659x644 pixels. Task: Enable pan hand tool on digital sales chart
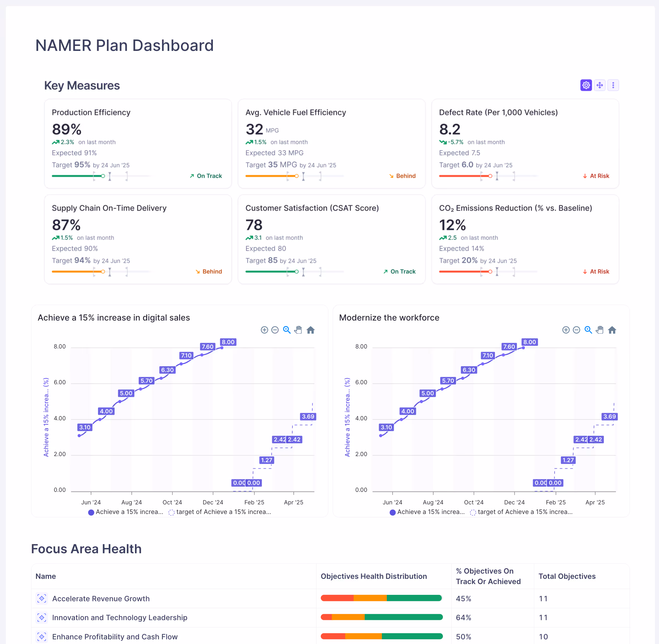(x=298, y=330)
